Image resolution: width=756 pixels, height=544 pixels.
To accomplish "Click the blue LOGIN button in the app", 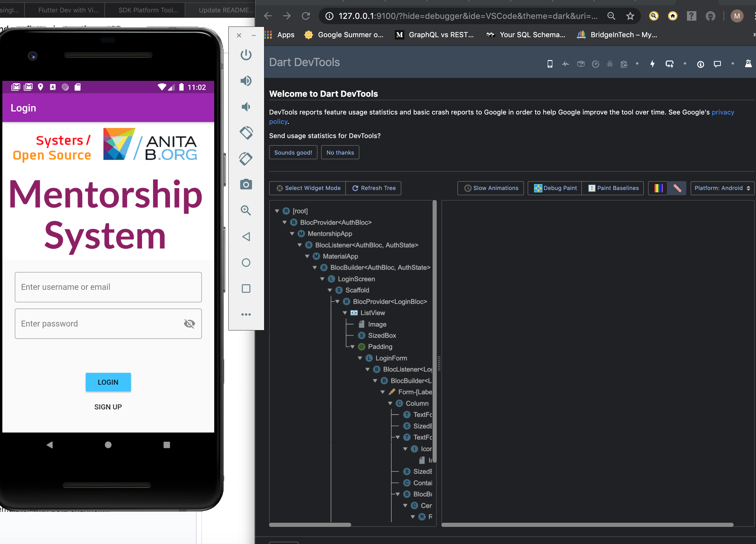I will pos(108,382).
